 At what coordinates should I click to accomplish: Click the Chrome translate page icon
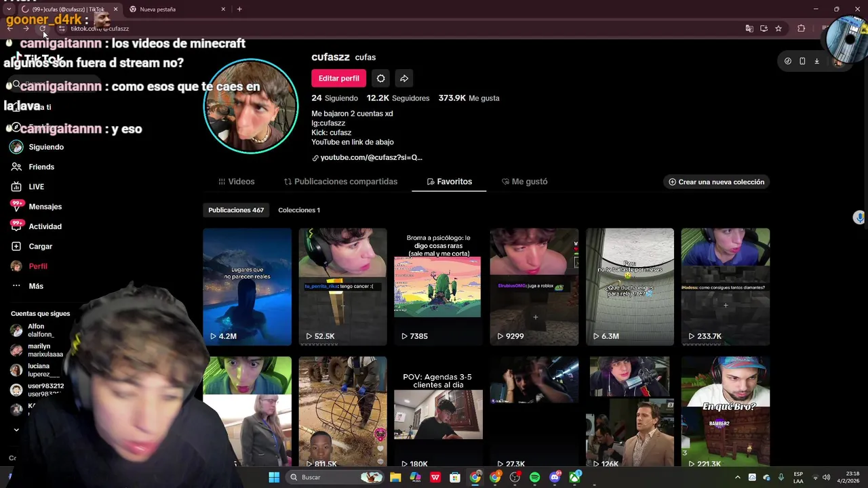point(749,28)
